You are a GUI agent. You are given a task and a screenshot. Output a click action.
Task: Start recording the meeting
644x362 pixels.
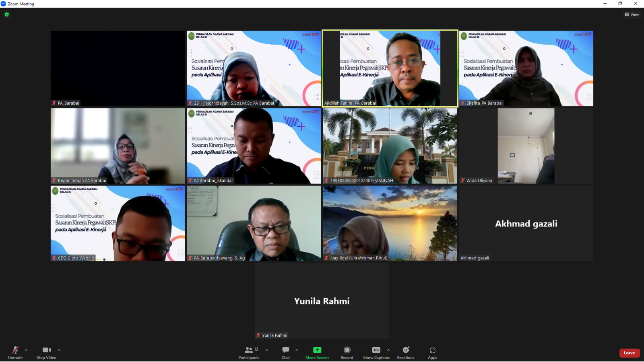(347, 352)
